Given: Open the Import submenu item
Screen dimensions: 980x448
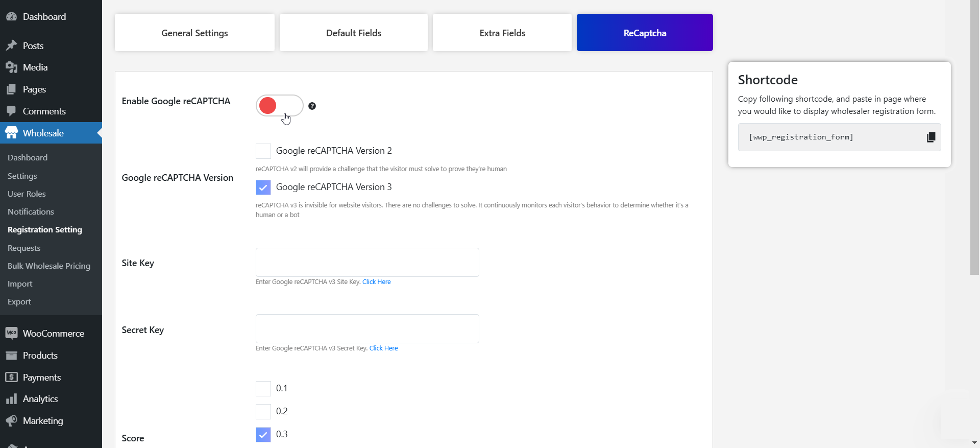Looking at the screenshot, I should point(20,284).
